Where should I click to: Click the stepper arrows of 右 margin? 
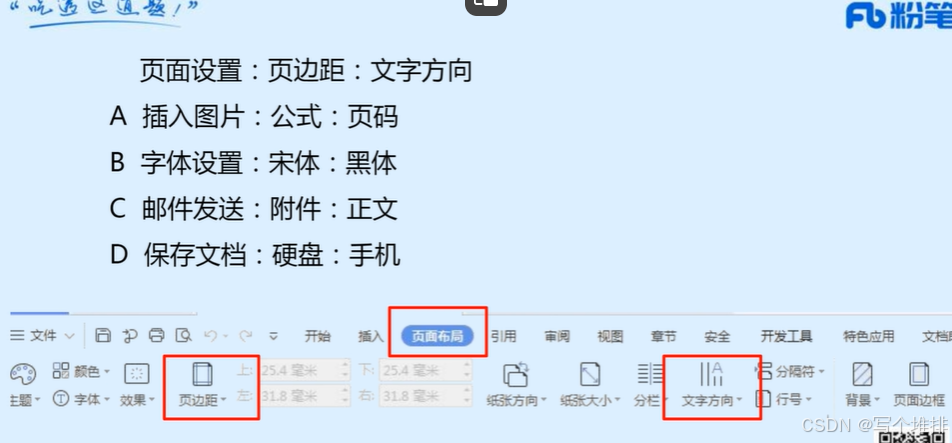466,396
